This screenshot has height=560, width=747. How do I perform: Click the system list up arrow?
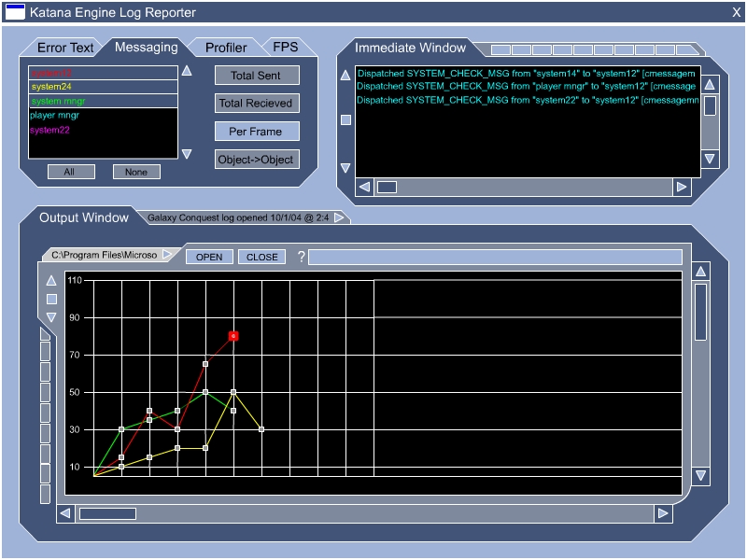[x=187, y=71]
